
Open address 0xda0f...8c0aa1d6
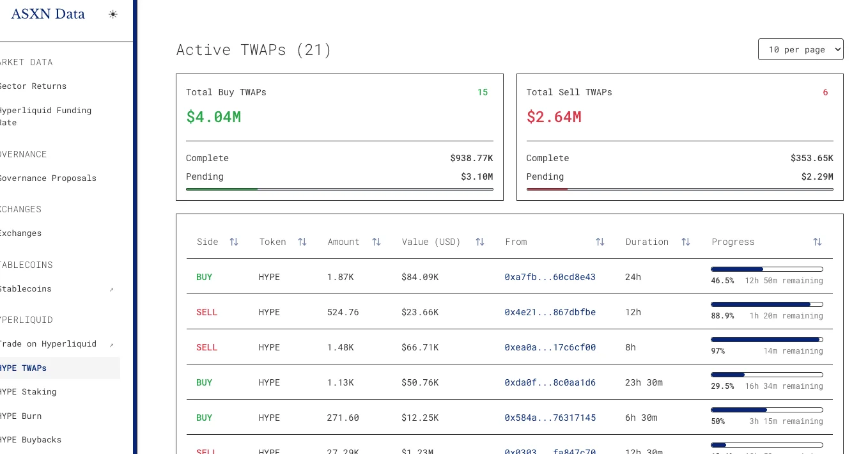(x=550, y=382)
